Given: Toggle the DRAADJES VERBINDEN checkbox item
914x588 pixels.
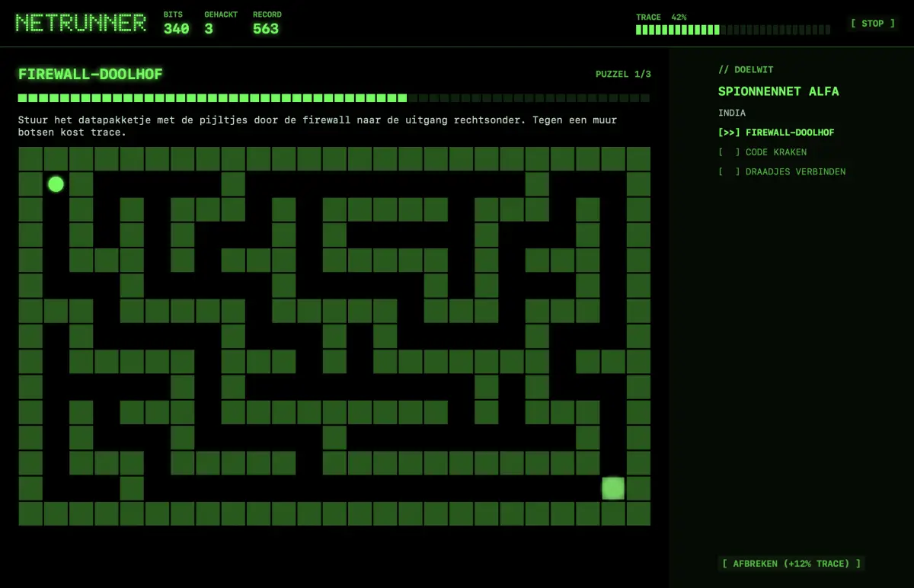Looking at the screenshot, I should (781, 172).
